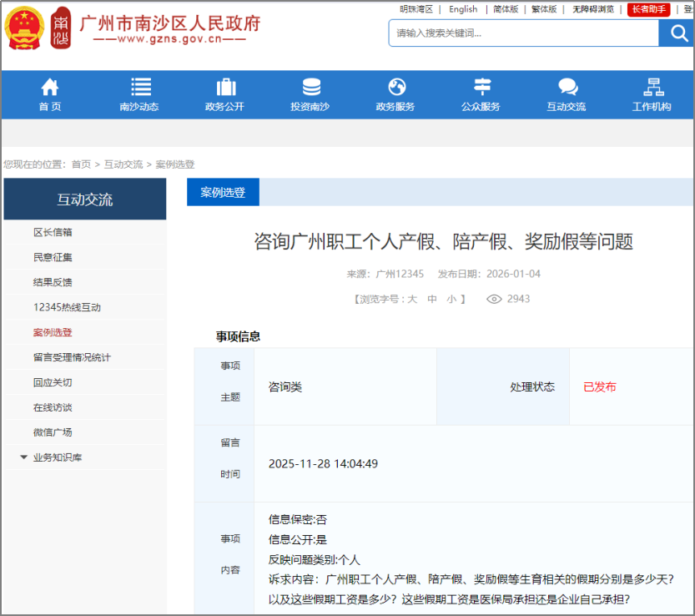Viewport: 695px width, 616px height.
Task: Click the home house icon in navigation
Action: coord(50,87)
